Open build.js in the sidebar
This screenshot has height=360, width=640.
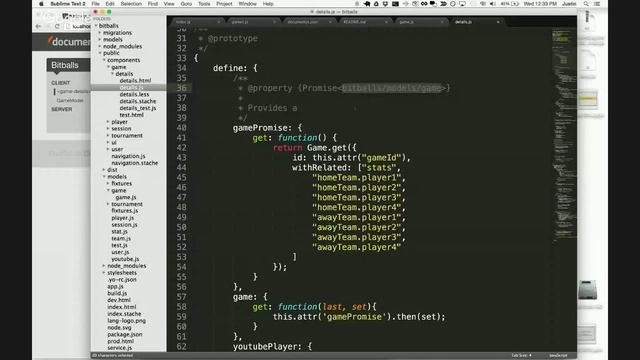tap(117, 293)
